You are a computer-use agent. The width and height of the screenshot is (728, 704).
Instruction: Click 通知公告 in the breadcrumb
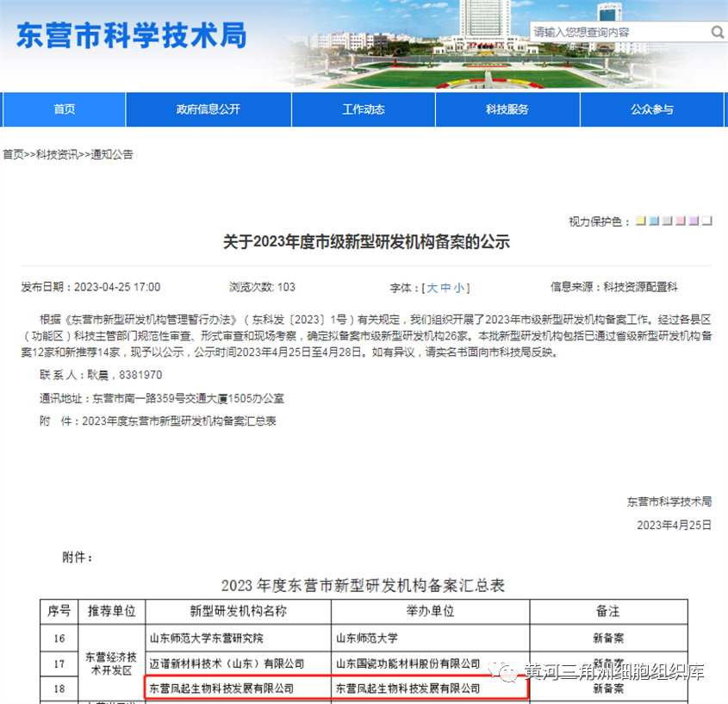[112, 154]
